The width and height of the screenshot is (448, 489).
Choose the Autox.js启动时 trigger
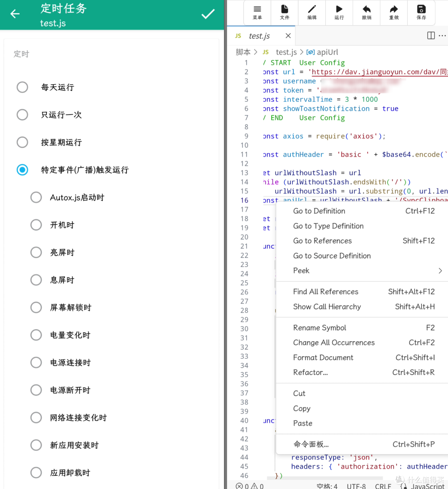pyautogui.click(x=36, y=198)
